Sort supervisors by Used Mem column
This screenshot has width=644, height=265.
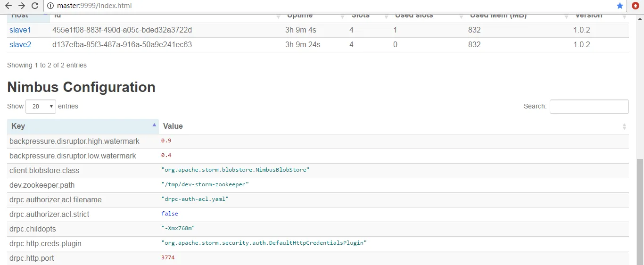pyautogui.click(x=518, y=17)
